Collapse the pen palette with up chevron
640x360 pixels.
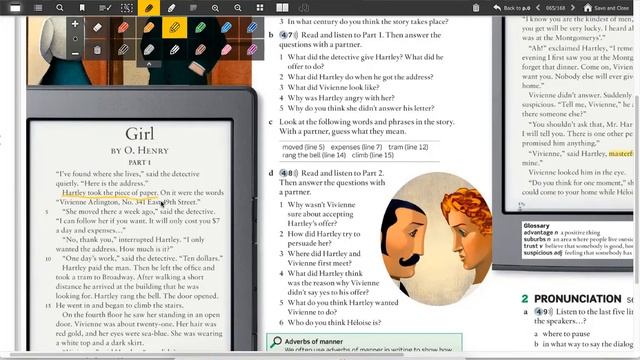click(149, 64)
